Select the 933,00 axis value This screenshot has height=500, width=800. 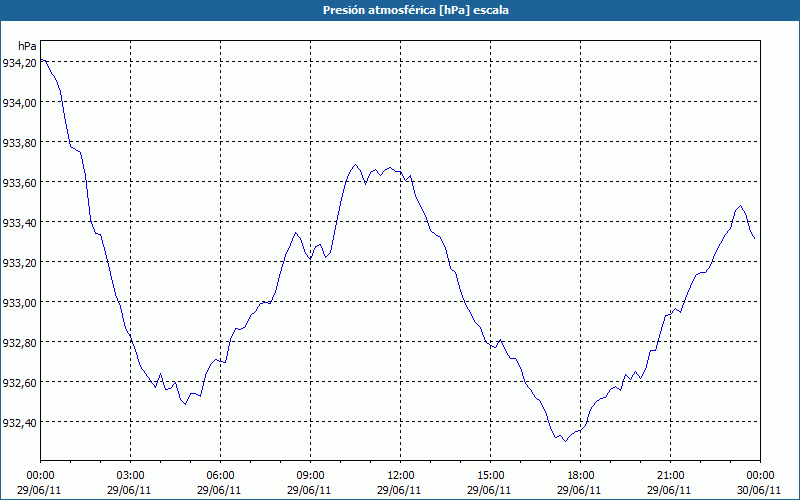click(x=20, y=303)
